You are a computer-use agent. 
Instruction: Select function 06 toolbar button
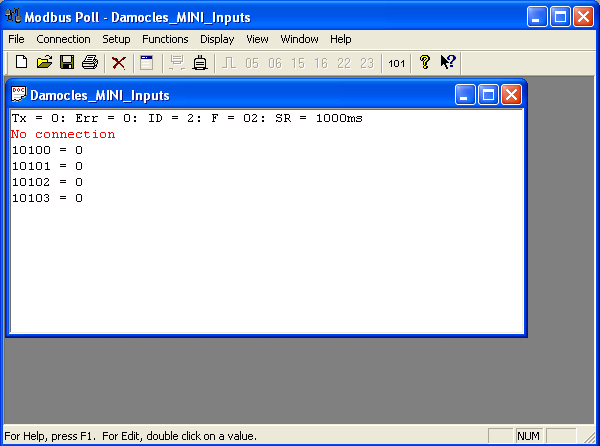pos(275,63)
